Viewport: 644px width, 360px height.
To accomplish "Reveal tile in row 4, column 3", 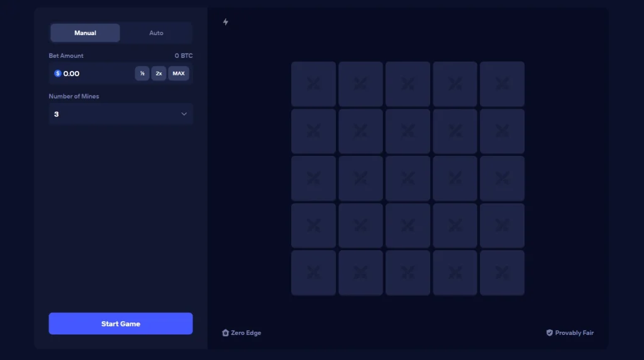I will (x=408, y=226).
